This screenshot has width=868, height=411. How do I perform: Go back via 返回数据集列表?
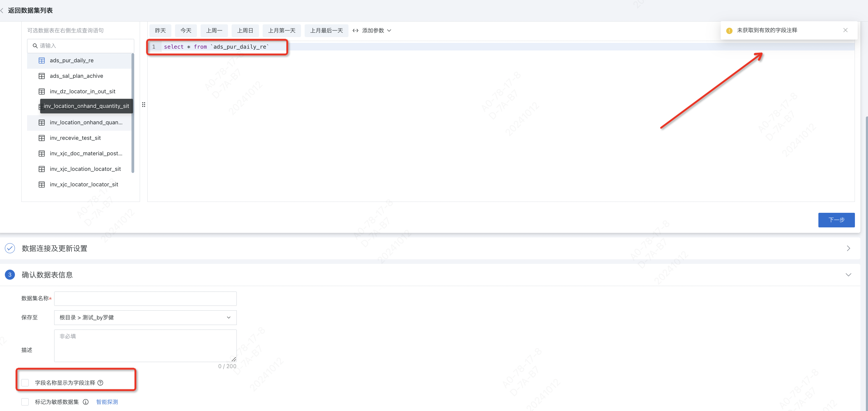pyautogui.click(x=30, y=10)
